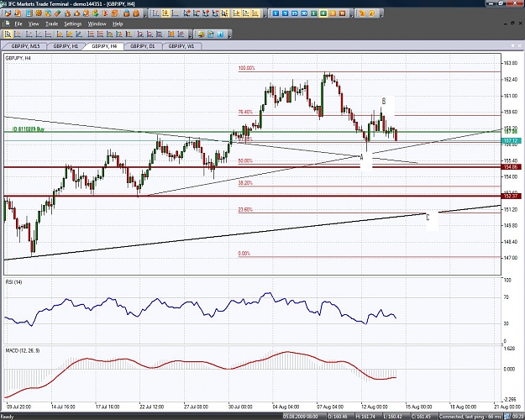
Task: Switch chart to line chart type
Action: (x=175, y=13)
